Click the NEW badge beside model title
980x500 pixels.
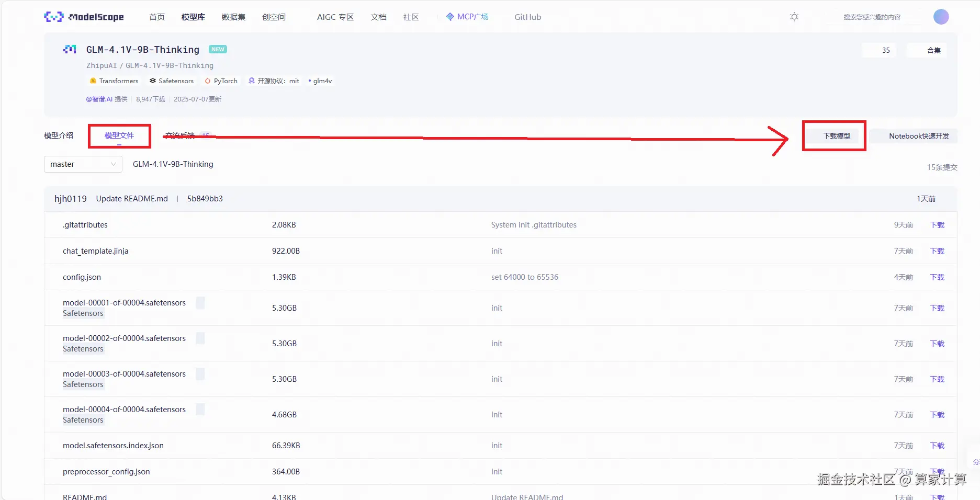point(218,49)
